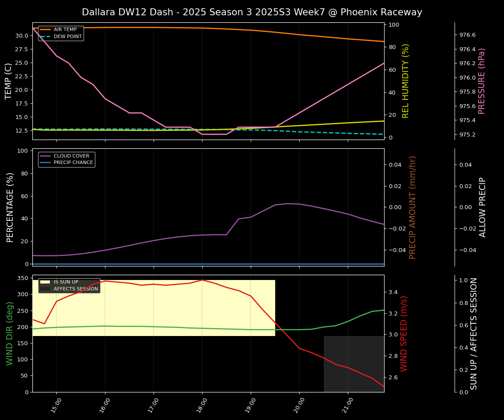Screen dimensions: 504x420
Task: Click the 2.6 wind speed tick label
Action: 393,378
